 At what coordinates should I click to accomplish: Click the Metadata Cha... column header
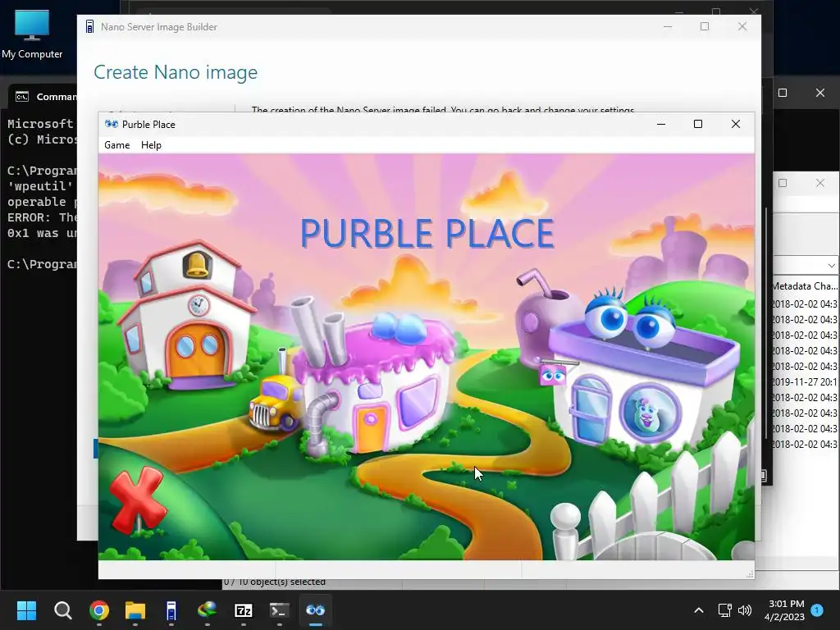(806, 286)
